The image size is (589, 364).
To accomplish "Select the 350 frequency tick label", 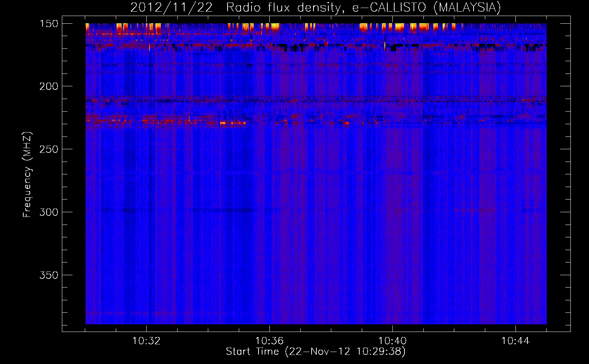I will [49, 275].
